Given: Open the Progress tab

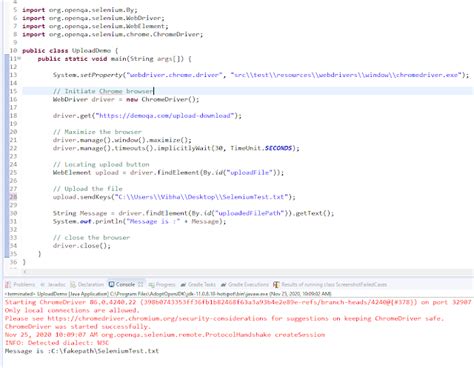Looking at the screenshot, I should pyautogui.click(x=162, y=284).
